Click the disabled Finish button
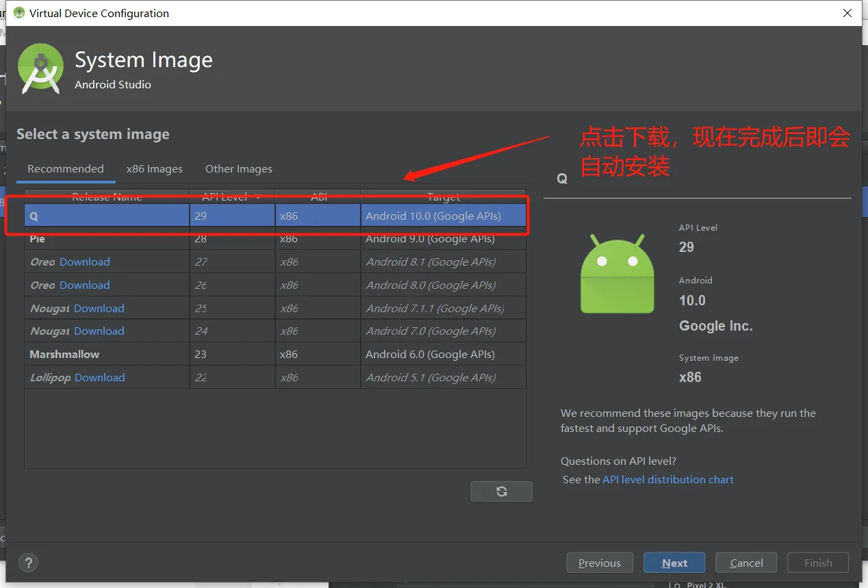Viewport: 868px width, 588px height. tap(818, 563)
